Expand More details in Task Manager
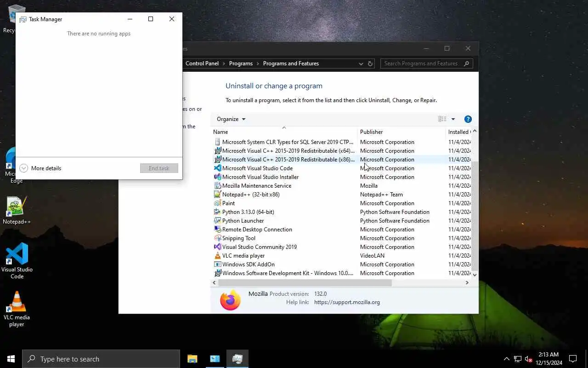Viewport: 588px width, 368px height. (40, 168)
